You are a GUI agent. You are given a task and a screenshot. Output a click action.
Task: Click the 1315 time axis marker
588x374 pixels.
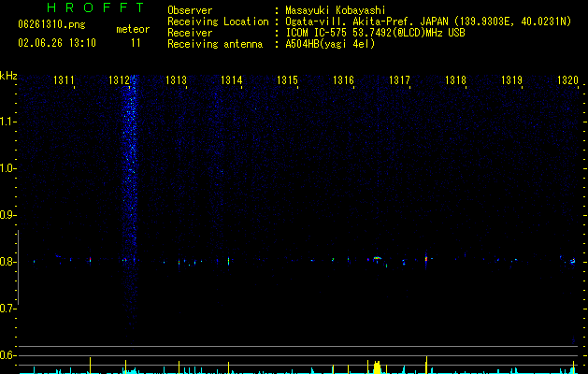[287, 80]
